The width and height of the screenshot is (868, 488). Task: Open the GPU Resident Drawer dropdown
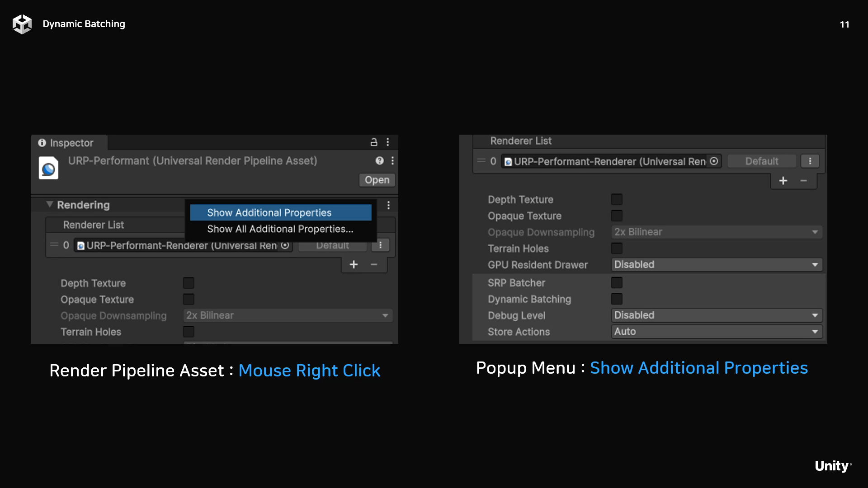(x=716, y=265)
